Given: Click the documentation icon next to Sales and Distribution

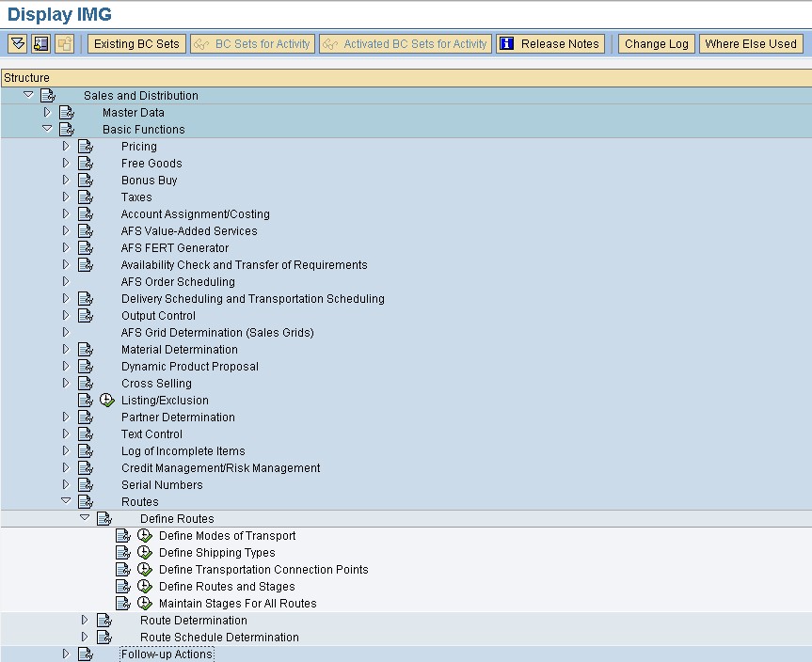Looking at the screenshot, I should (48, 95).
